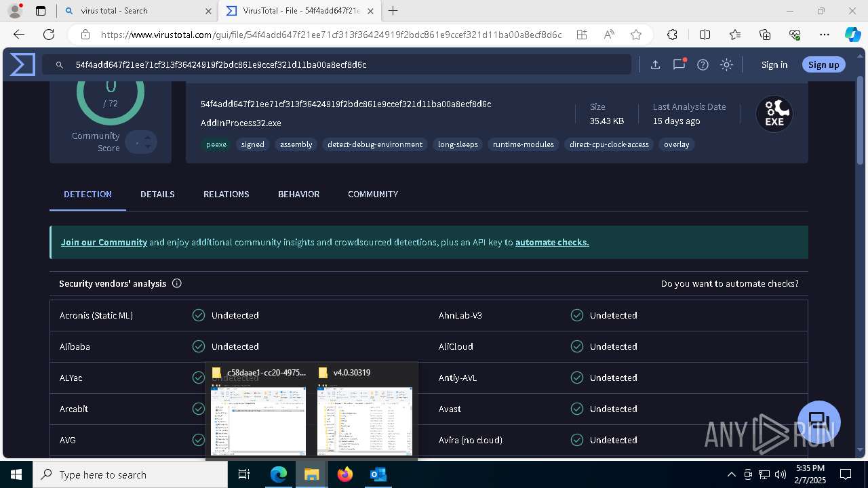This screenshot has height=488, width=868.
Task: Click the VirusTotal logo icon
Action: click(x=22, y=64)
